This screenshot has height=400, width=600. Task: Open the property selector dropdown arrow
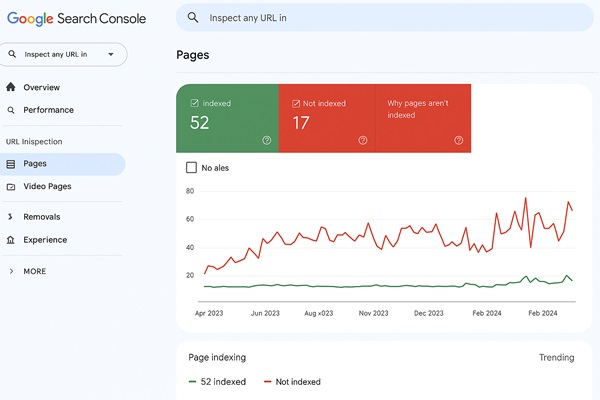click(110, 54)
